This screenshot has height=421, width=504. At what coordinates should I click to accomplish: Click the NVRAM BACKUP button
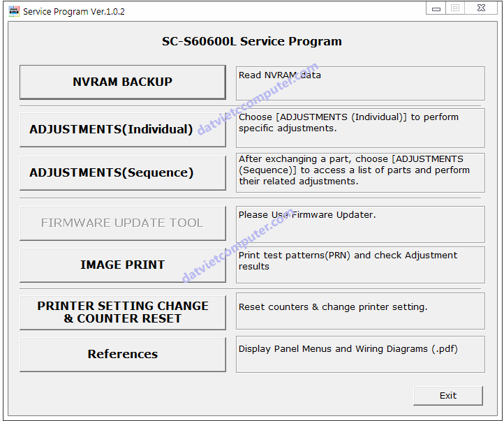(x=122, y=82)
